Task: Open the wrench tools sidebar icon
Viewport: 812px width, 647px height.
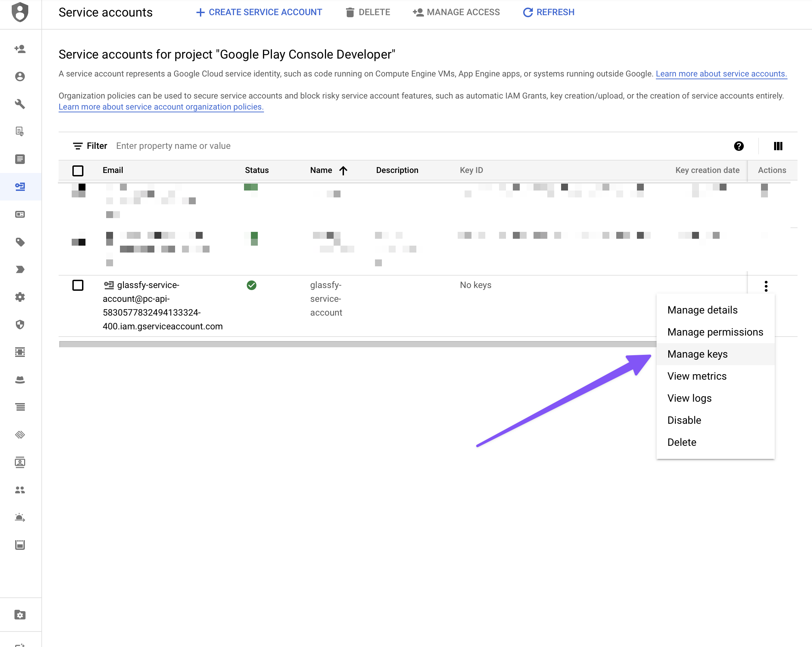Action: (x=20, y=104)
